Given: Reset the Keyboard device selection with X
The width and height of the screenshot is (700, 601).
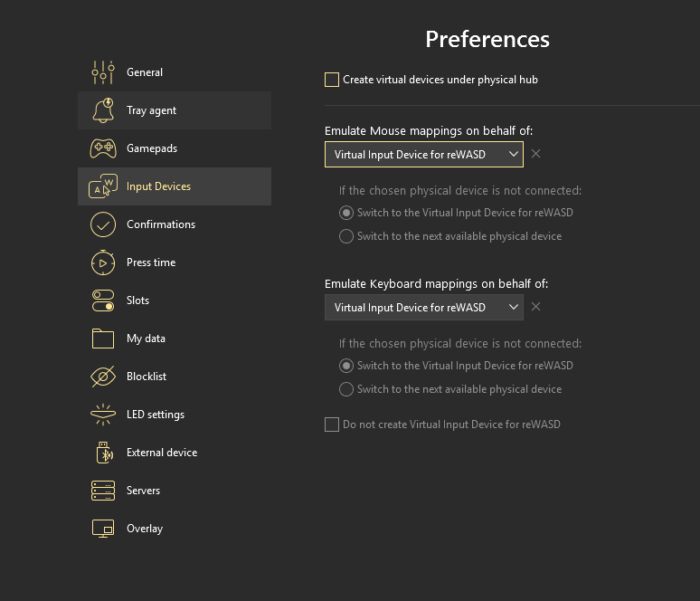Looking at the screenshot, I should tap(536, 307).
